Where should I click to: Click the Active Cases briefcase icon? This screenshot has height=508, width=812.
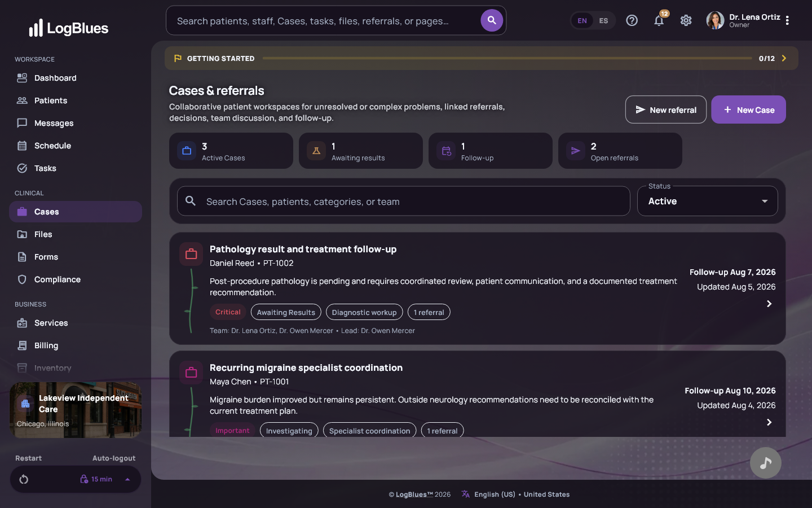(x=187, y=151)
